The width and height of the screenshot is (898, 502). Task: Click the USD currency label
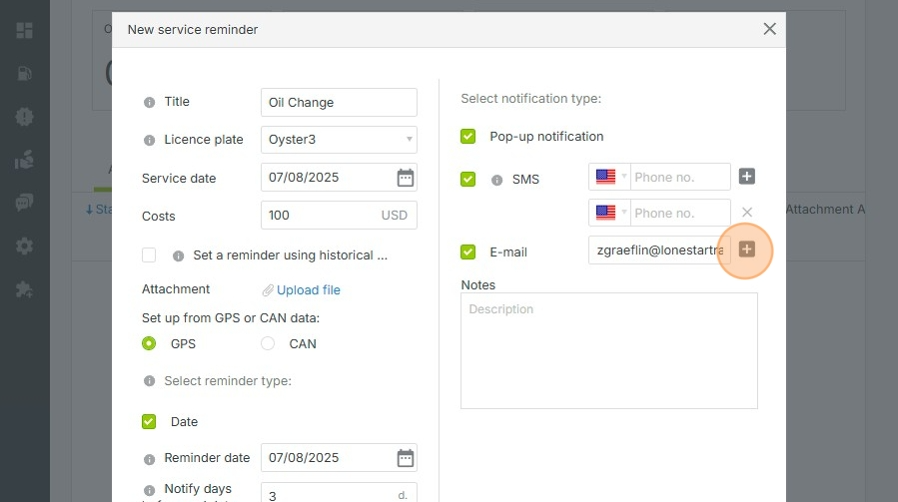pos(394,215)
